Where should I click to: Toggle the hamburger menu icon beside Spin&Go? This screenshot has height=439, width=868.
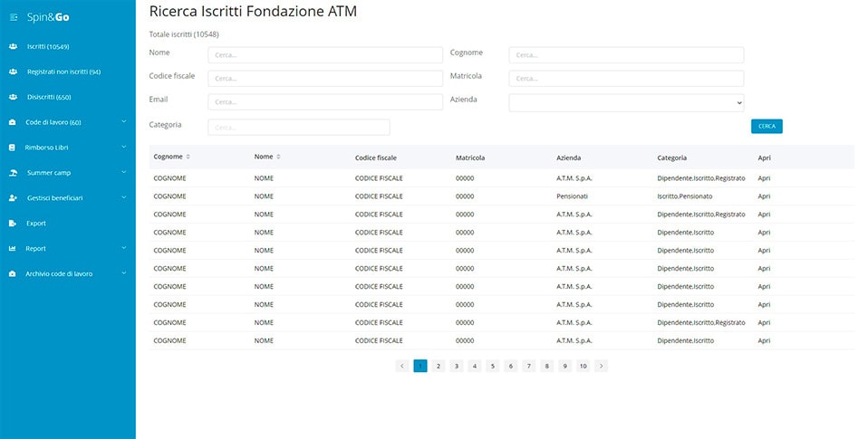[x=14, y=18]
